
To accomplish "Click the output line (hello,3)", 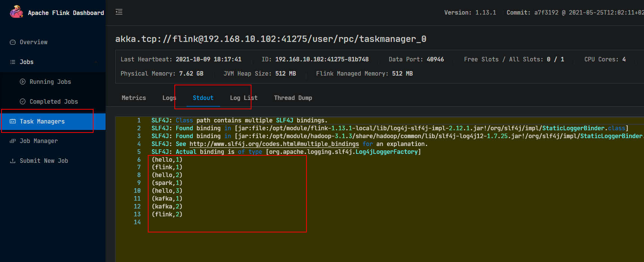I will [167, 191].
